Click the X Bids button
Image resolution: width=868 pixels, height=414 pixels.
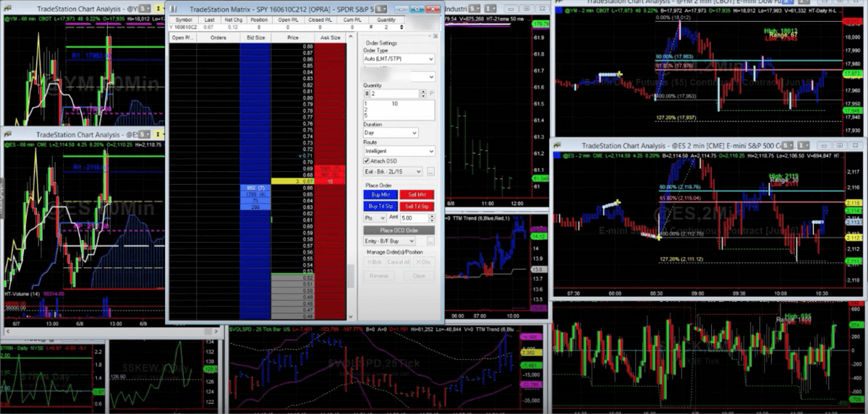(375, 262)
